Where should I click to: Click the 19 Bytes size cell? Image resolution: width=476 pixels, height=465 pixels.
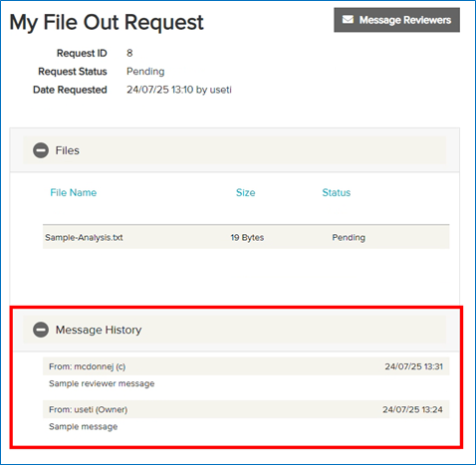[x=247, y=238]
